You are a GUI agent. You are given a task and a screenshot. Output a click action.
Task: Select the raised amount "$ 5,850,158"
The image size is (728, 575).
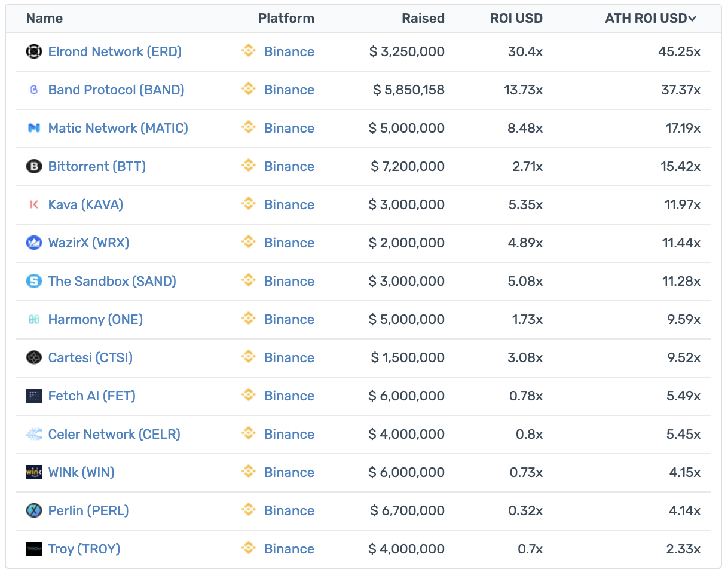tap(409, 90)
